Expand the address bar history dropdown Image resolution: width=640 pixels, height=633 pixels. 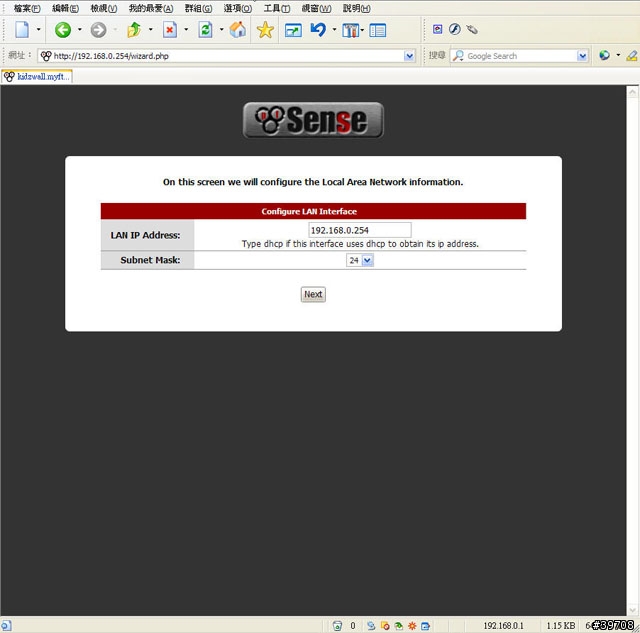tap(409, 56)
